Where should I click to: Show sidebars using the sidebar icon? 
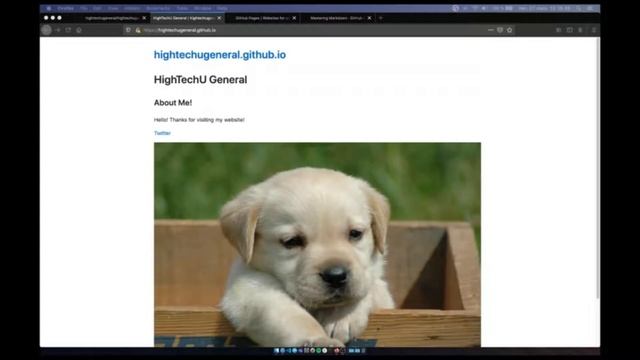tap(569, 30)
